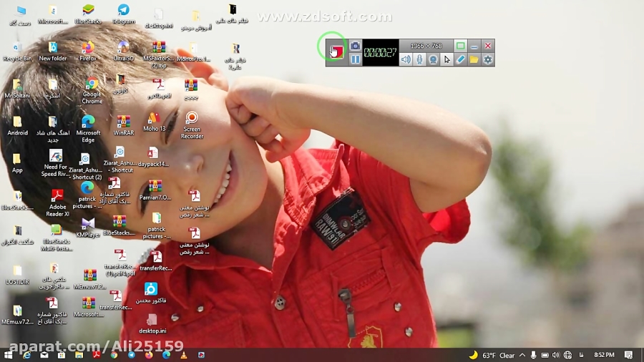This screenshot has height=362, width=644.
Task: Select the Parnian7 archive icon
Action: [155, 190]
